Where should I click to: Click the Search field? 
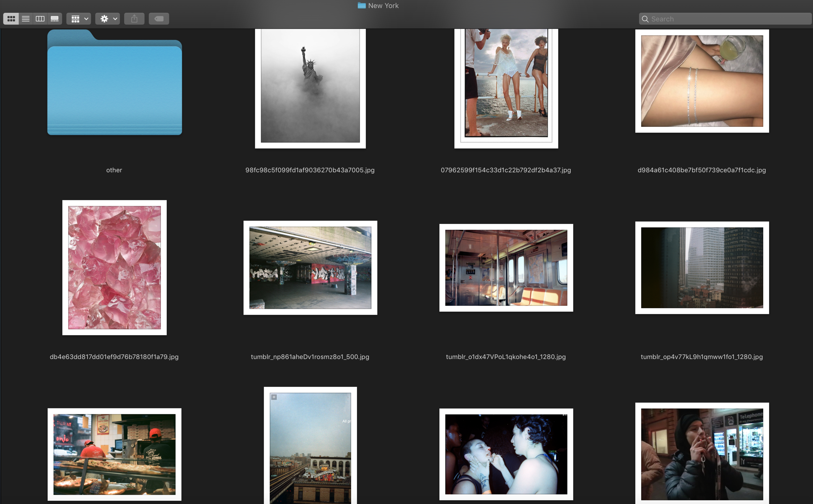pos(725,19)
